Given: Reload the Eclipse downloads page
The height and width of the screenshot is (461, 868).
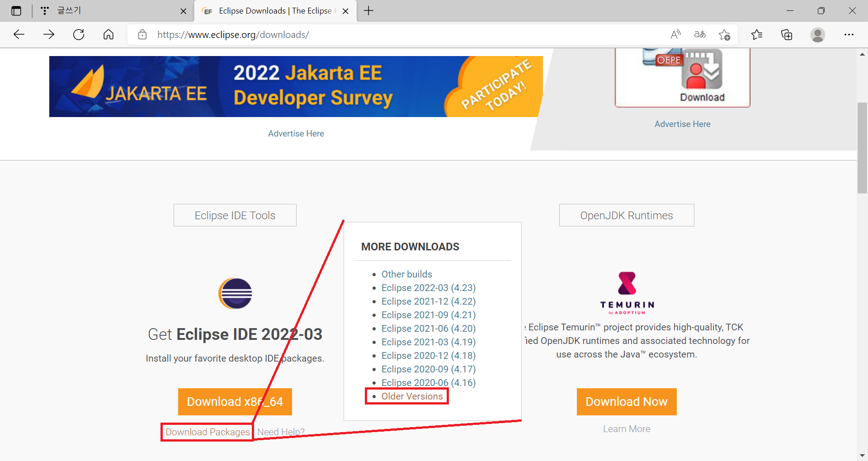Looking at the screenshot, I should click(x=79, y=35).
